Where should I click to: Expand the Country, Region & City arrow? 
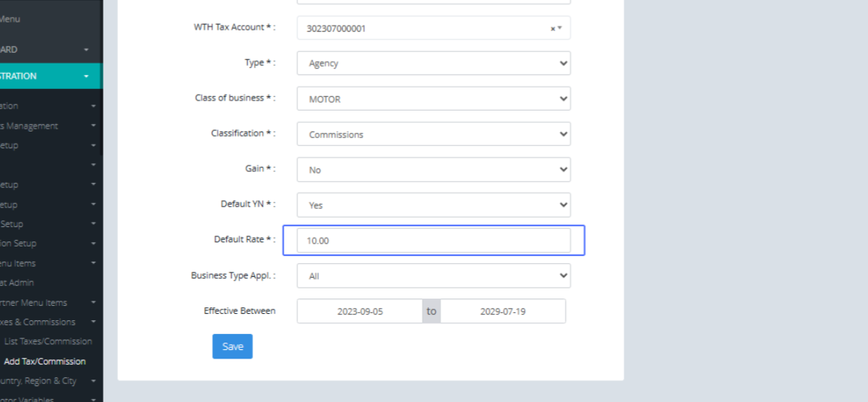pyautogui.click(x=93, y=381)
